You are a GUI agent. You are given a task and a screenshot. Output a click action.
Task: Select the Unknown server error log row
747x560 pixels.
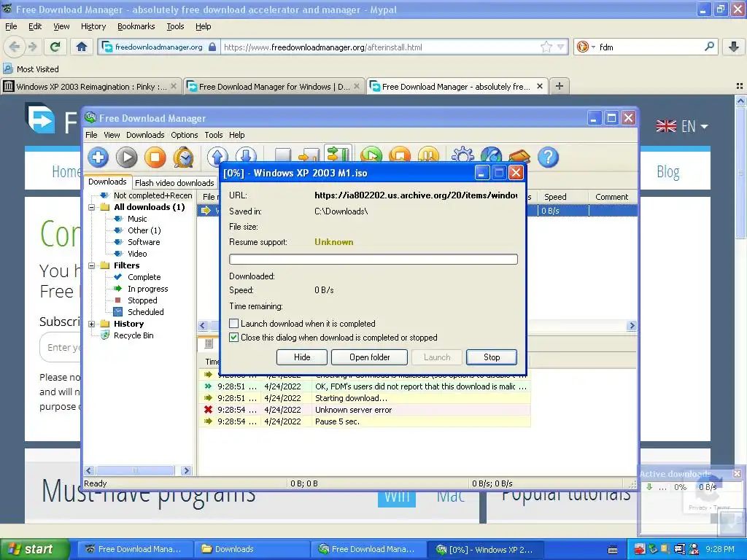pyautogui.click(x=365, y=410)
